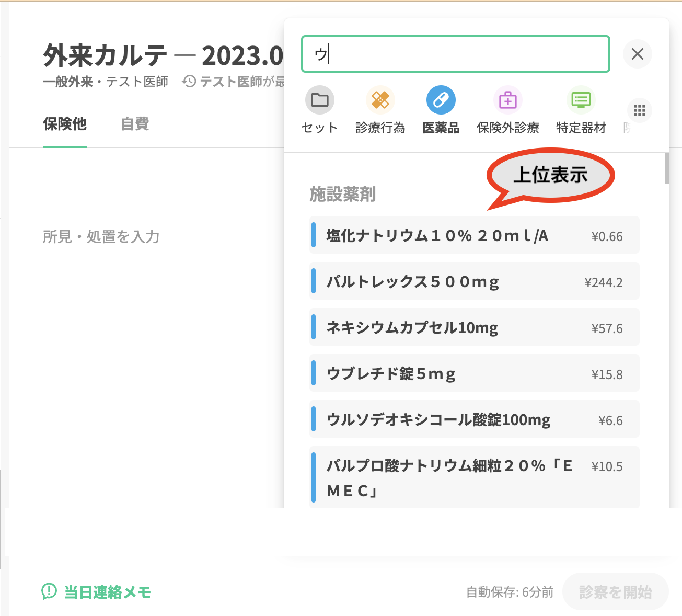Select the 特定器材 device icon
This screenshot has width=682, height=616.
581,100
